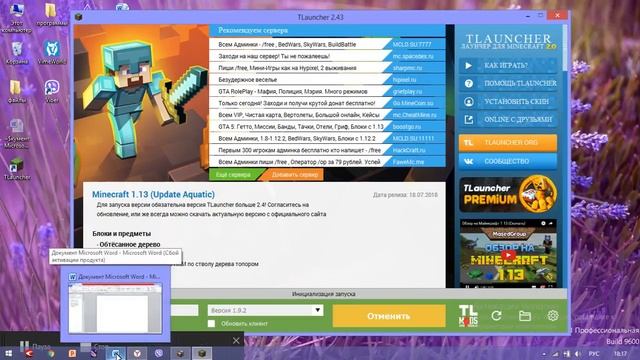The image size is (640, 360).
Task: Open the «файлы» desktop folder
Action: point(16,91)
